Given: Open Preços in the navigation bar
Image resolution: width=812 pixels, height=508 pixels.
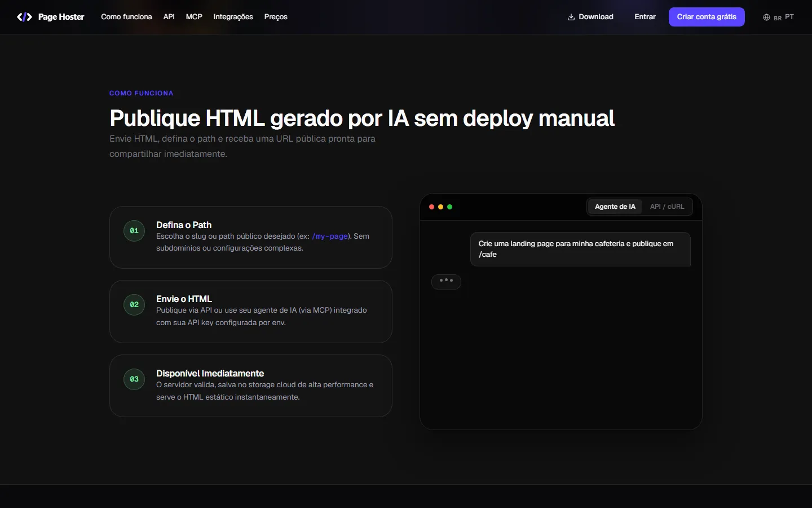Looking at the screenshot, I should tap(276, 17).
